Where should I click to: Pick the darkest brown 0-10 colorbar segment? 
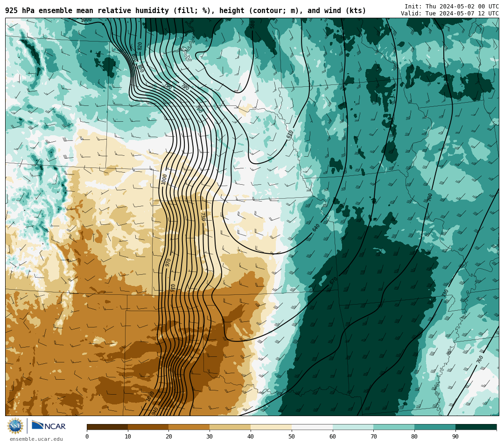(x=107, y=427)
